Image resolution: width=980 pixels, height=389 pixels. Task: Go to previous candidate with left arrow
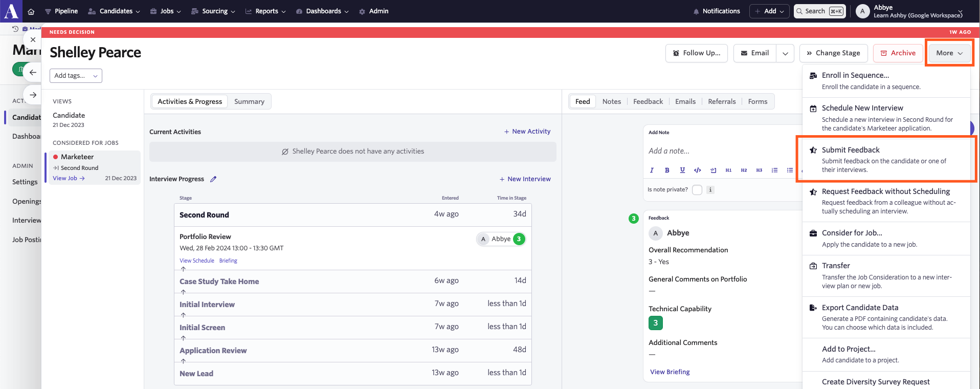[33, 72]
